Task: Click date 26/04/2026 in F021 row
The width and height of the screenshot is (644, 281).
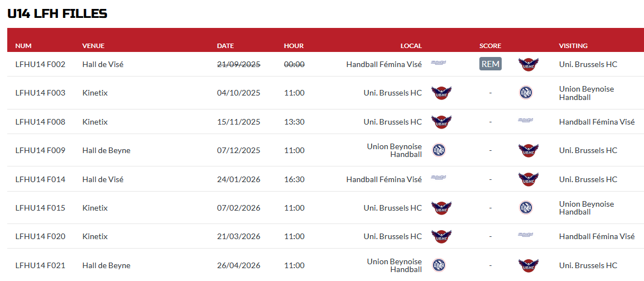Action: click(x=239, y=265)
